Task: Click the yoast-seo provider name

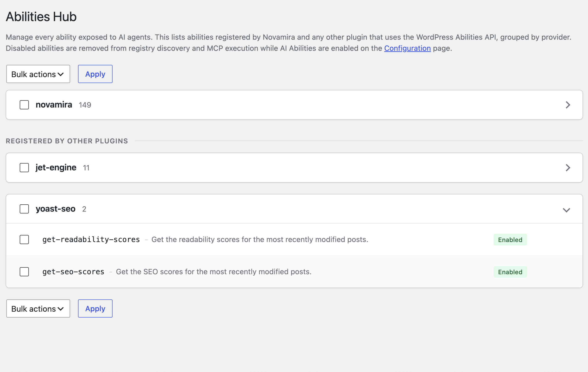Action: 55,209
